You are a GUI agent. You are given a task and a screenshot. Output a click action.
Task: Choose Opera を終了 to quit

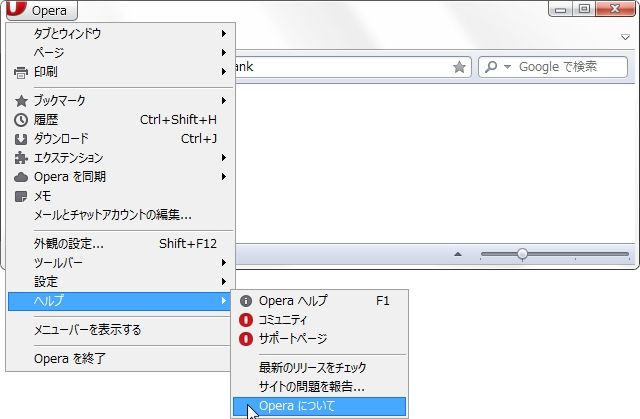coord(119,359)
